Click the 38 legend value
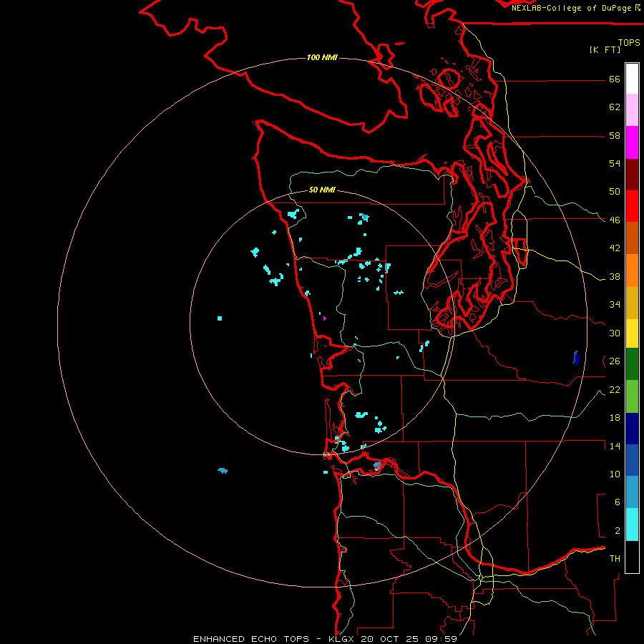Image resolution: width=644 pixels, height=644 pixels. tap(615, 277)
